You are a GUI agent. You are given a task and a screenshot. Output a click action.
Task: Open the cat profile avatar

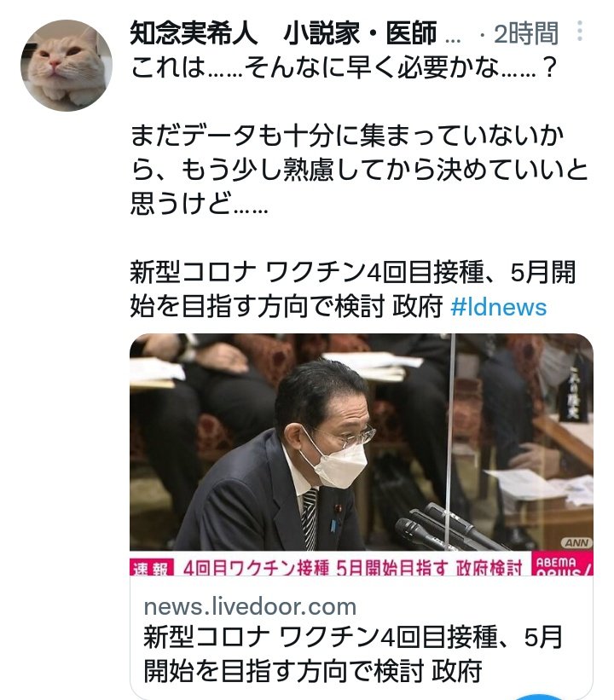(67, 65)
